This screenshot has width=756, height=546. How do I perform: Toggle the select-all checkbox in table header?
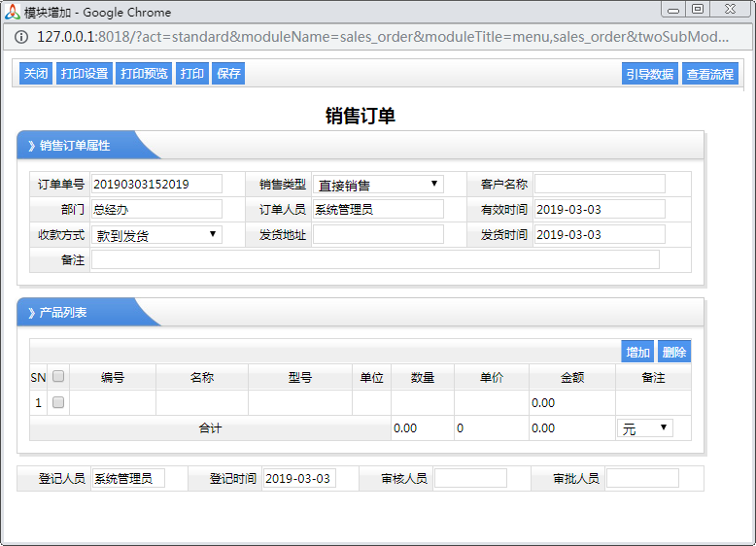point(58,377)
